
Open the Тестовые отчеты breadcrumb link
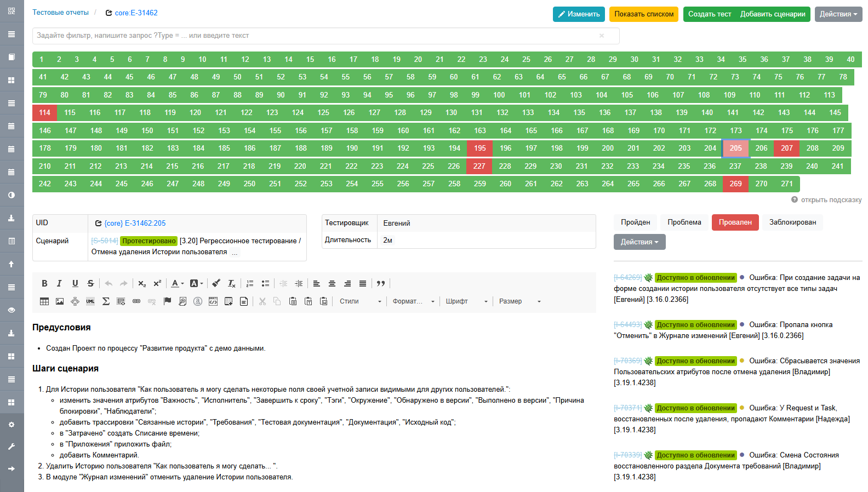pyautogui.click(x=60, y=12)
